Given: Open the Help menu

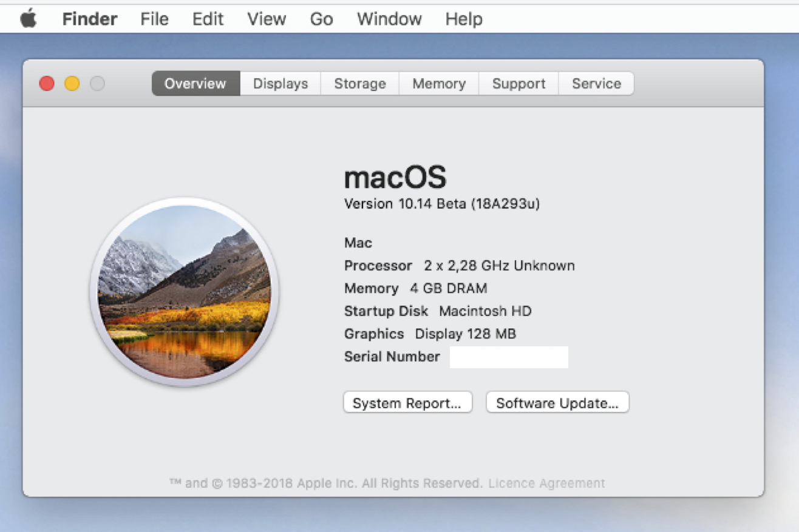Looking at the screenshot, I should [464, 19].
